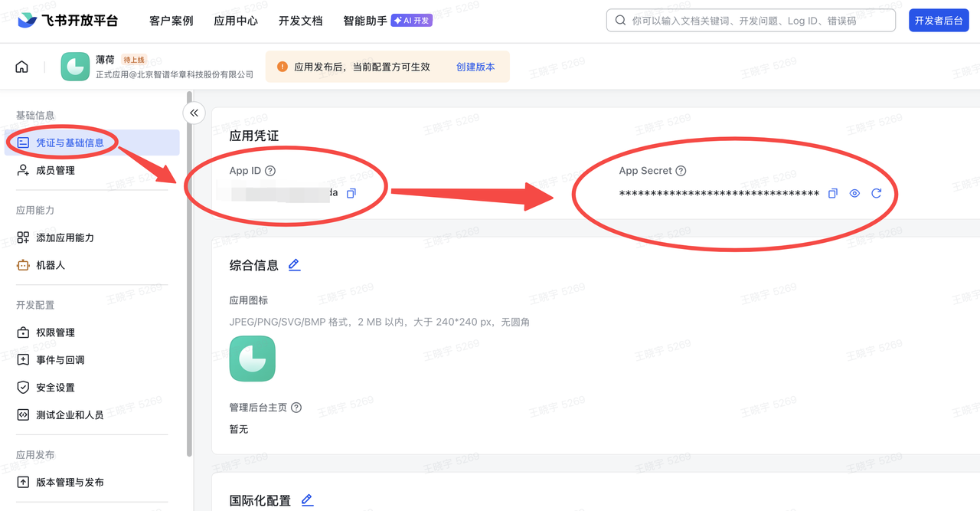The width and height of the screenshot is (980, 511).
Task: Click the home icon in header
Action: pos(21,67)
